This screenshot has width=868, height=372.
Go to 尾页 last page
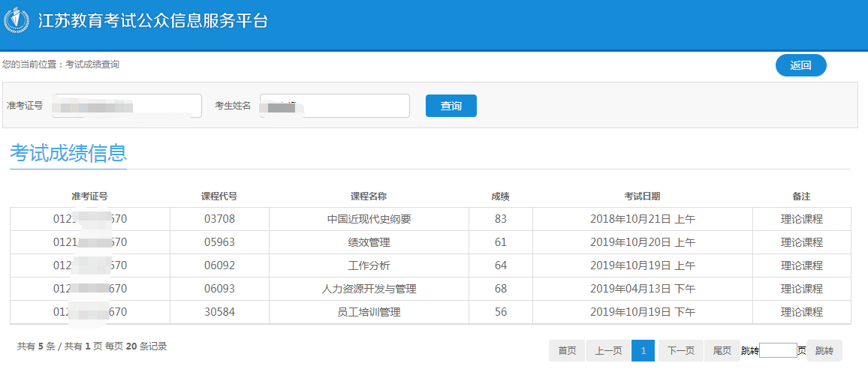[722, 350]
